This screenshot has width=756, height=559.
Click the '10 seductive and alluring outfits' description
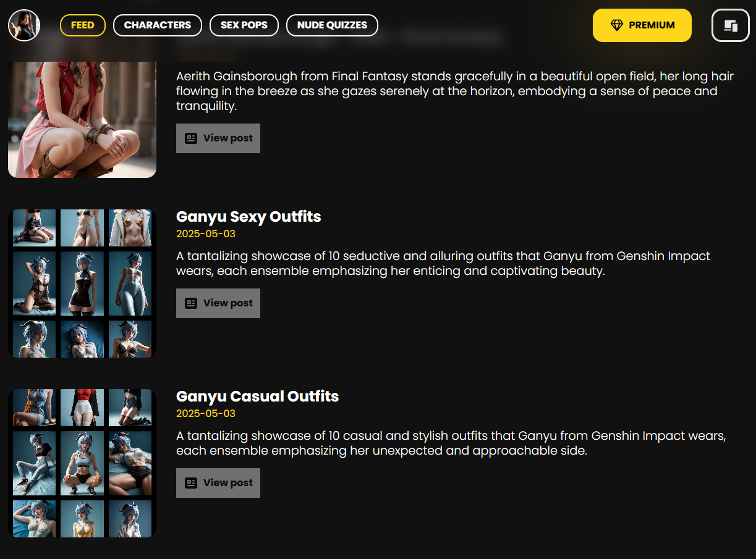pyautogui.click(x=443, y=264)
